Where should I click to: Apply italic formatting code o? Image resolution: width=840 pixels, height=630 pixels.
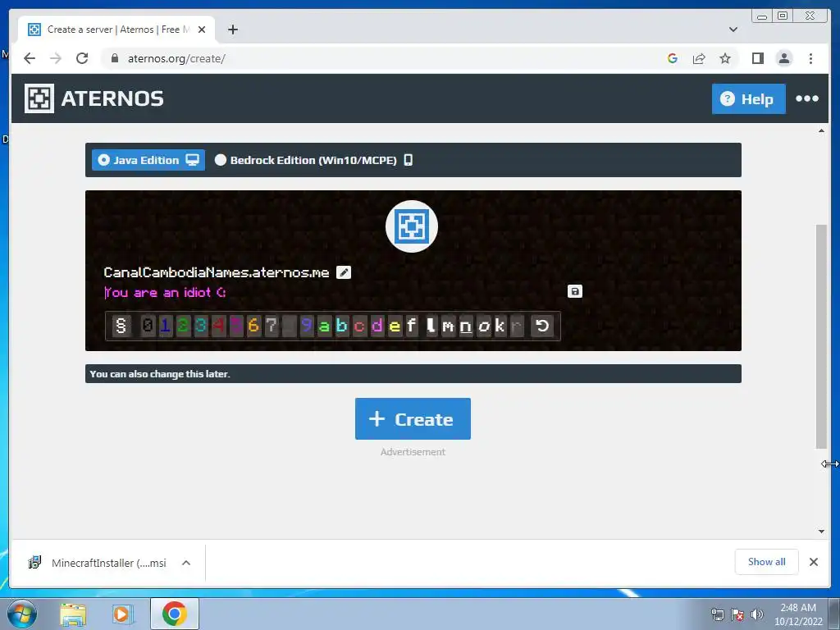484,326
